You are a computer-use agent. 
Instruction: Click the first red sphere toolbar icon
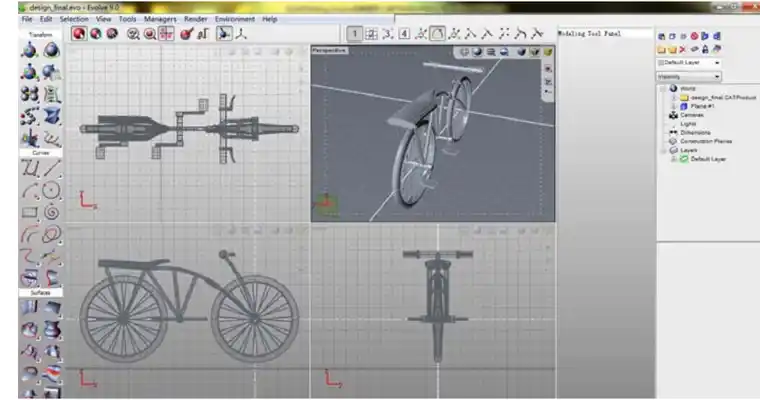79,33
